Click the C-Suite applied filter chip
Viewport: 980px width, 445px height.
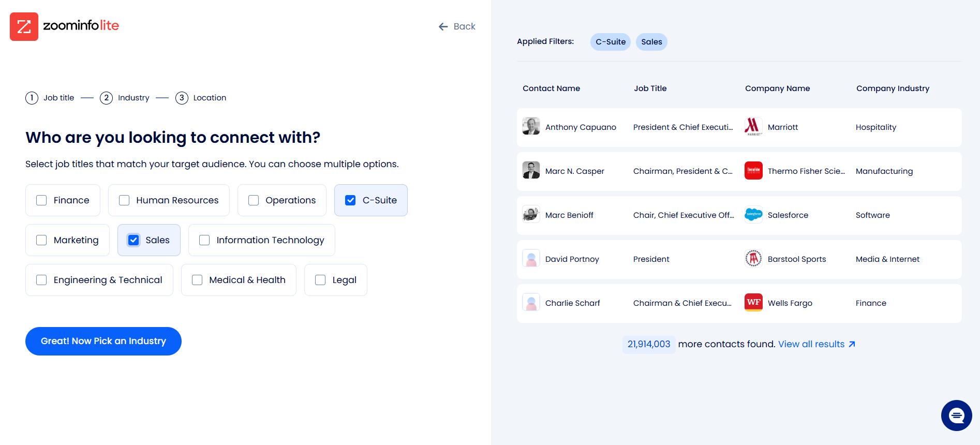(x=611, y=42)
